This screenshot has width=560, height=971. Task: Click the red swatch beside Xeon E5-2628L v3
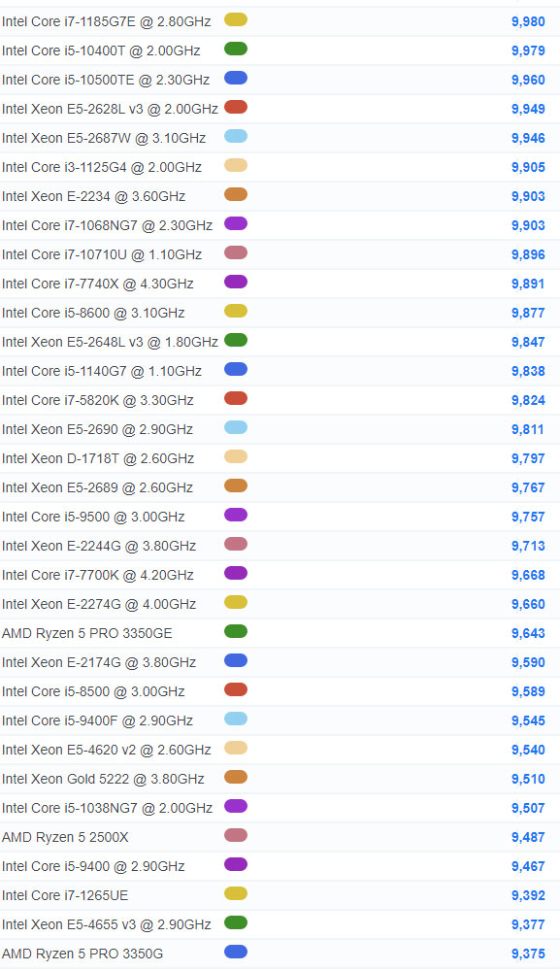coord(236,107)
